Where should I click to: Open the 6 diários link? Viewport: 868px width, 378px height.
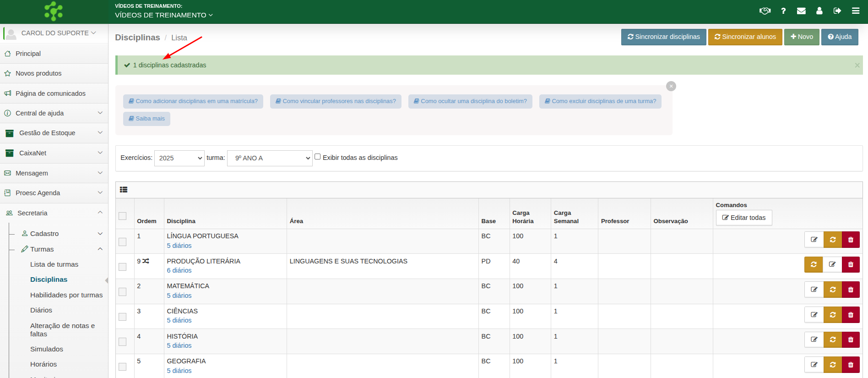(x=179, y=270)
